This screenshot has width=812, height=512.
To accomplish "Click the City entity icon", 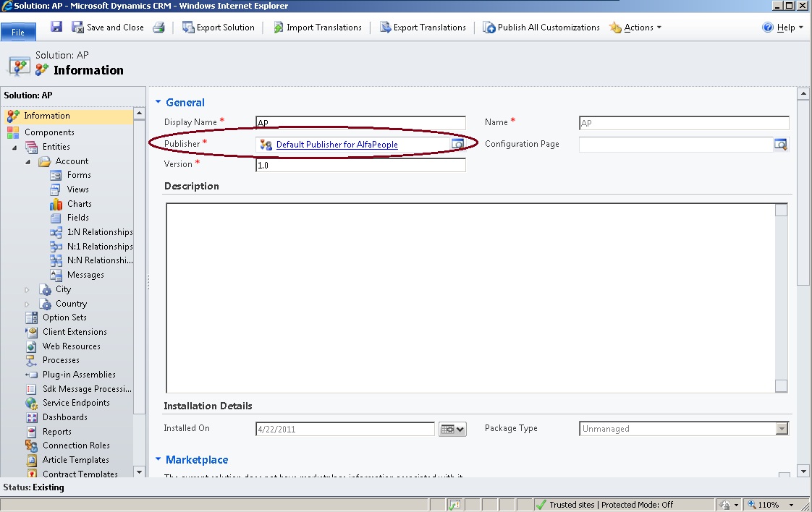I will [46, 289].
